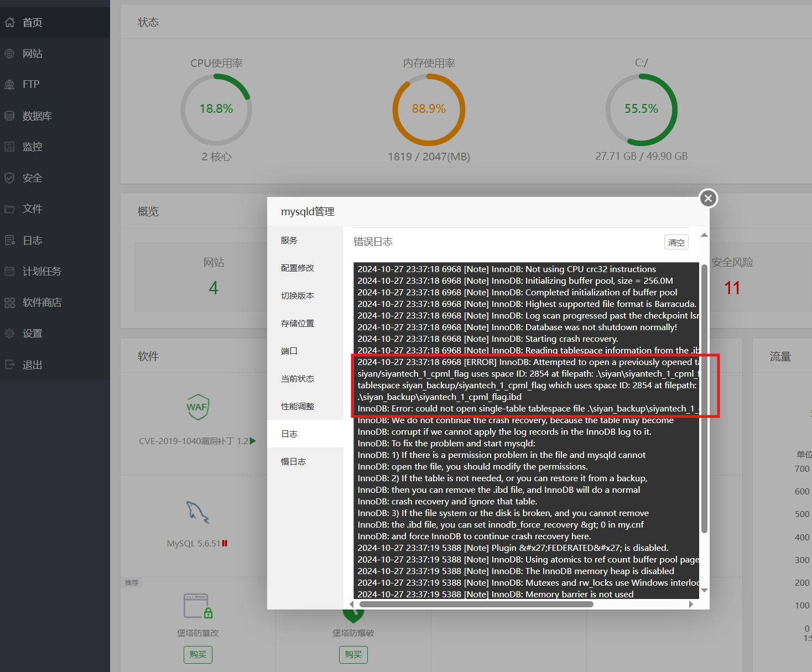Image resolution: width=812 pixels, height=672 pixels.
Task: Close the mysqld管理 dialog
Action: click(709, 199)
